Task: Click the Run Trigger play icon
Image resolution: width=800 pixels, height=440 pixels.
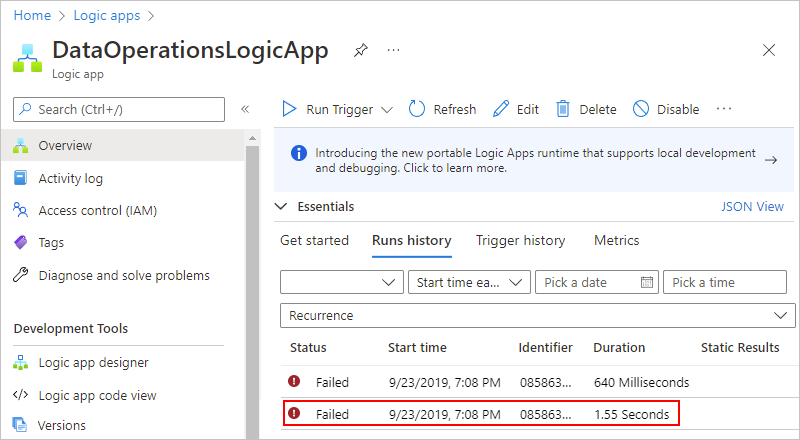Action: click(x=289, y=109)
